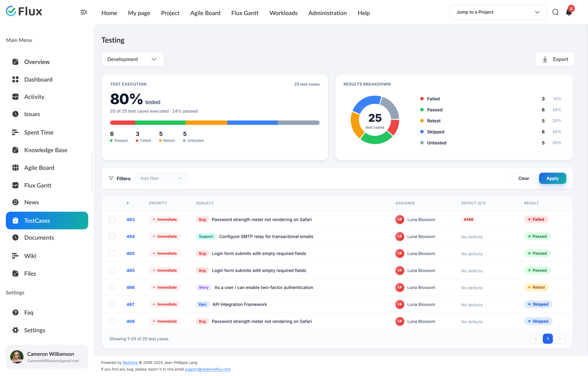Click the Agile Board sidebar icon
The width and height of the screenshot is (588, 376).
[15, 167]
